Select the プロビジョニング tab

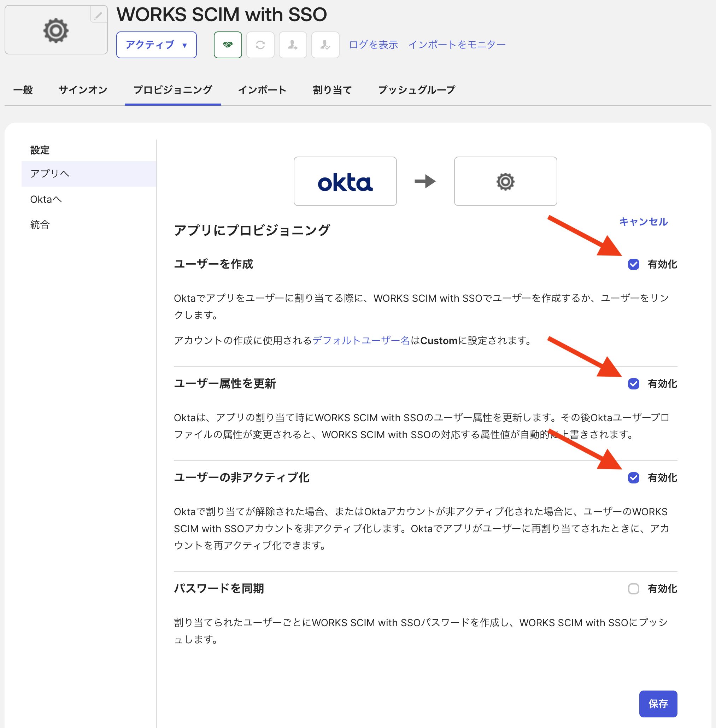pyautogui.click(x=172, y=90)
